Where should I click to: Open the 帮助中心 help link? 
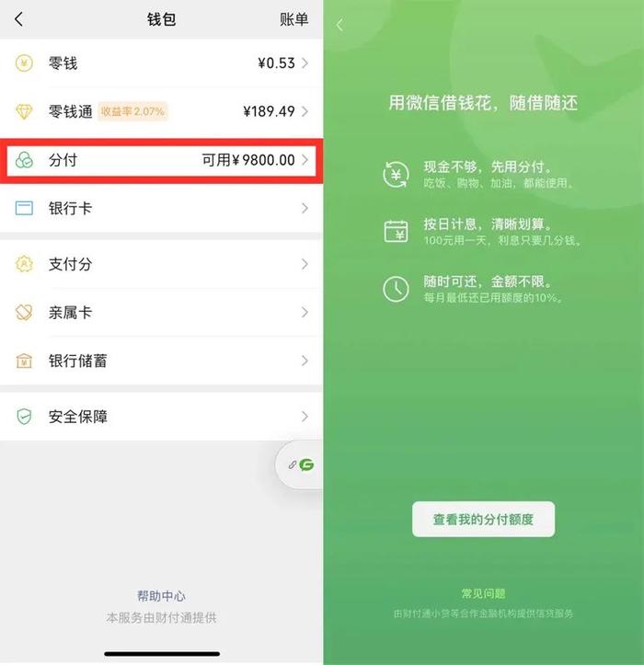[x=161, y=596]
